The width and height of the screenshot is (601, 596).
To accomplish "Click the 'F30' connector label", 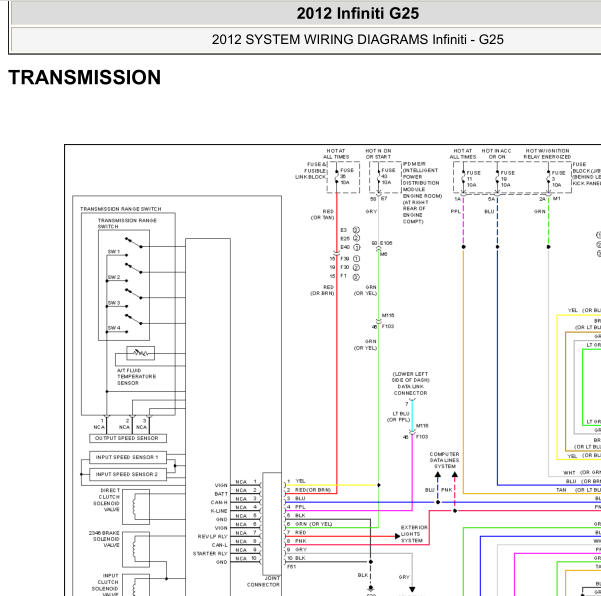I will point(345,267).
